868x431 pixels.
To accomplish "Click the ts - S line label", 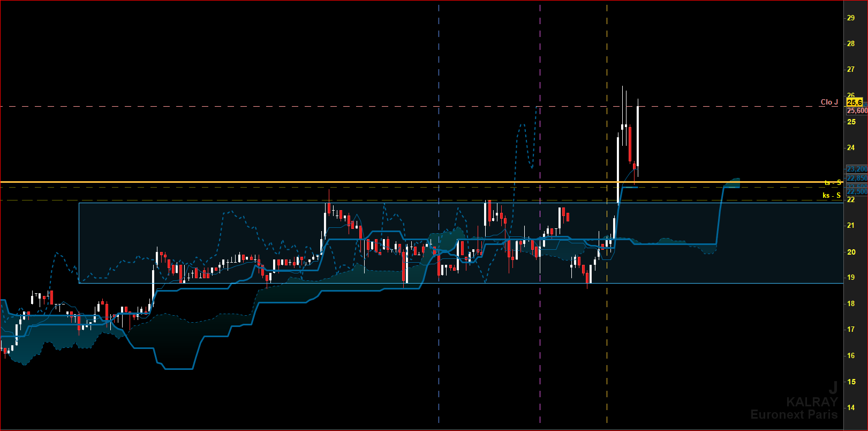I will click(833, 183).
